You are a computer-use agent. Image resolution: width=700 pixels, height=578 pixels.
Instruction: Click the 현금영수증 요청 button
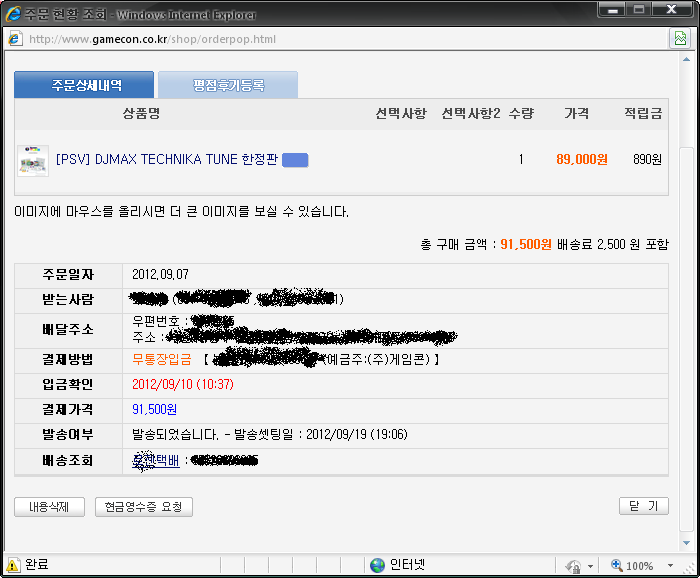[x=144, y=507]
